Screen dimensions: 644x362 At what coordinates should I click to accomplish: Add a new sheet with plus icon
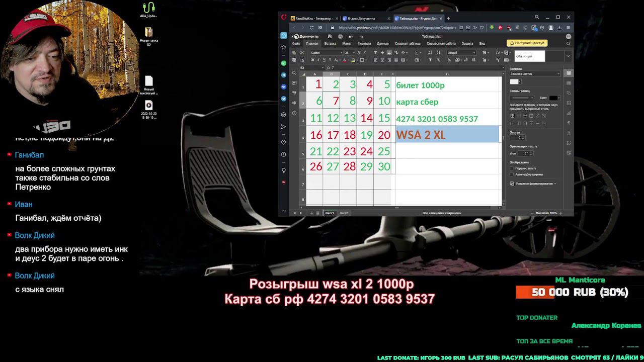click(x=312, y=213)
